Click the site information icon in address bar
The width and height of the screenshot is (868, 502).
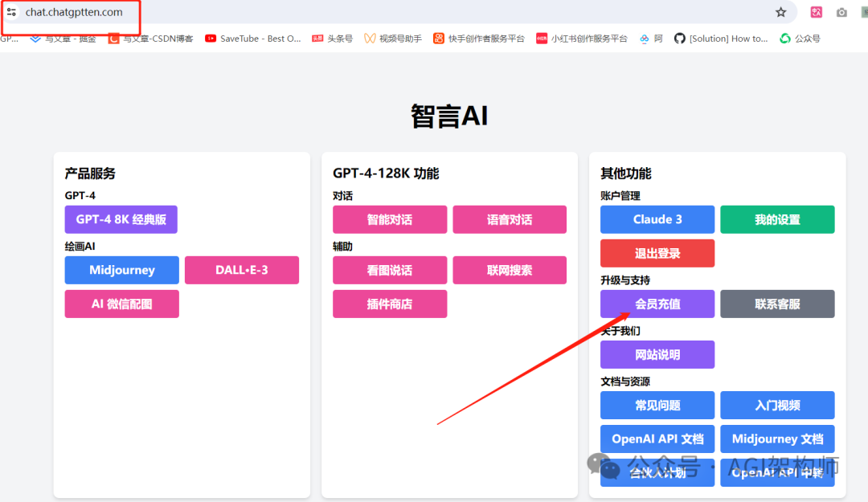[x=11, y=11]
